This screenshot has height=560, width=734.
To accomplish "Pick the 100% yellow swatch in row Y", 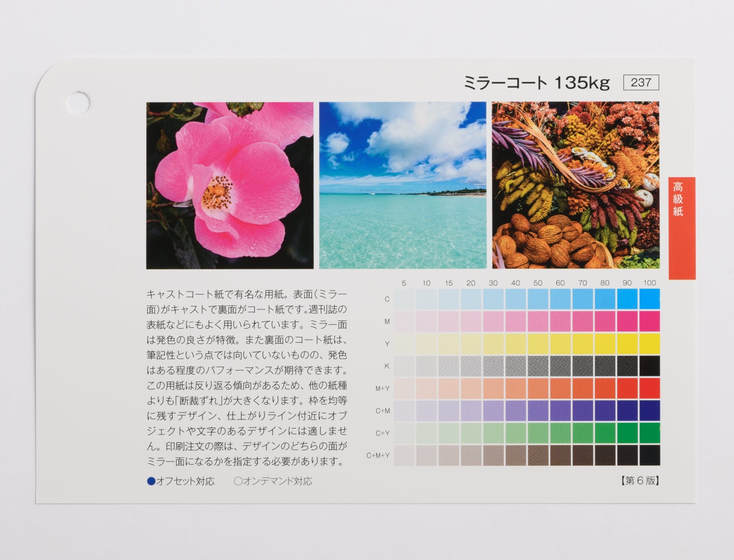I will [x=649, y=344].
